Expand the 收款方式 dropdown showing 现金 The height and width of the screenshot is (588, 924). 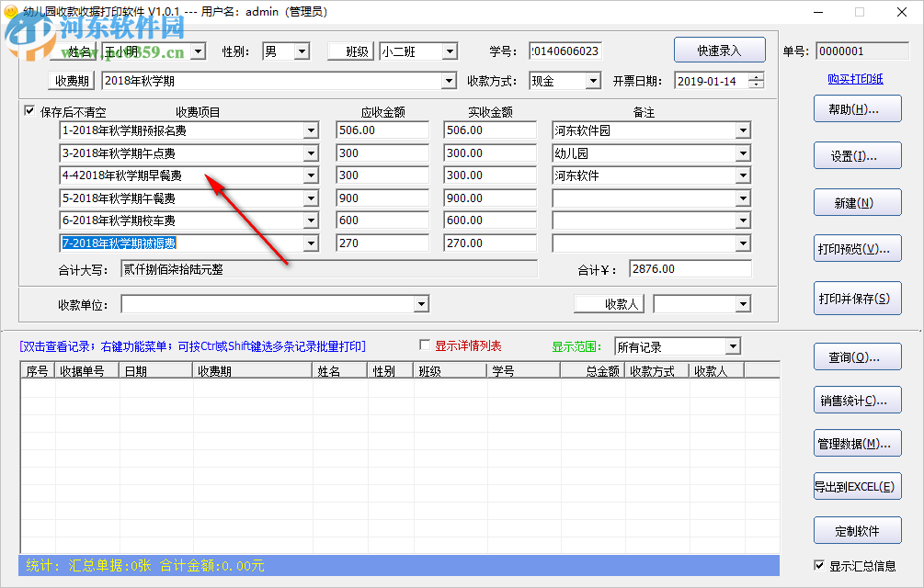(593, 81)
